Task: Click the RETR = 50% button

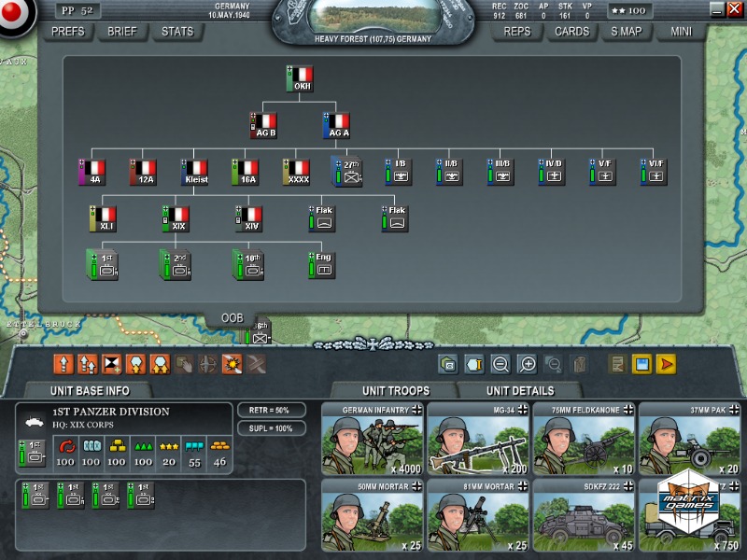Action: coord(268,411)
